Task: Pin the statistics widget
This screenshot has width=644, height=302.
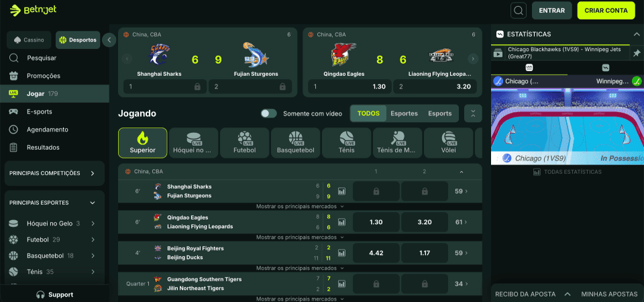Action: (x=637, y=53)
